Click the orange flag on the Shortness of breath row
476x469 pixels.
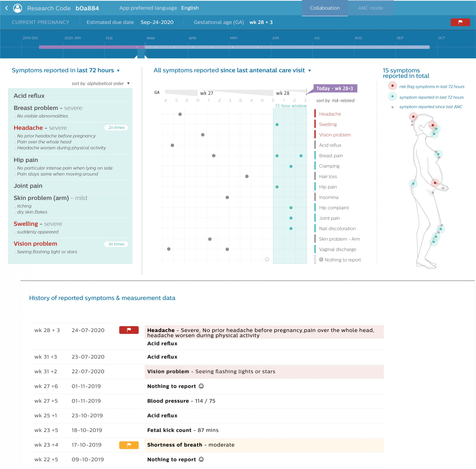129,445
